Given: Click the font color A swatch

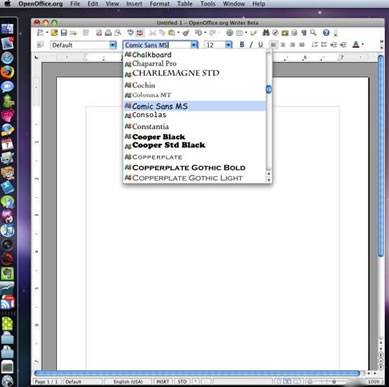Looking at the screenshot, I should (356, 45).
